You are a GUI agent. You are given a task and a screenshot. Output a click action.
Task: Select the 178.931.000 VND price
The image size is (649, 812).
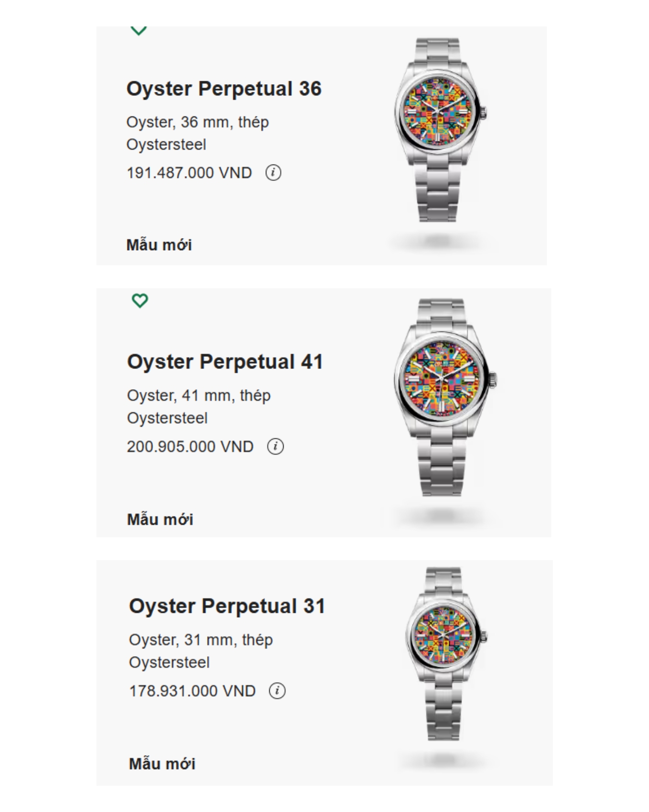pos(192,691)
